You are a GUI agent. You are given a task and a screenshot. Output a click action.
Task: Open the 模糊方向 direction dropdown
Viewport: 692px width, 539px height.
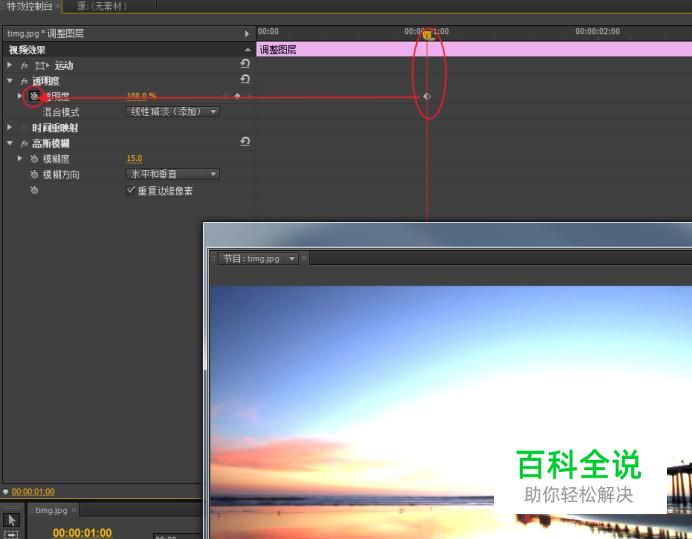(173, 174)
